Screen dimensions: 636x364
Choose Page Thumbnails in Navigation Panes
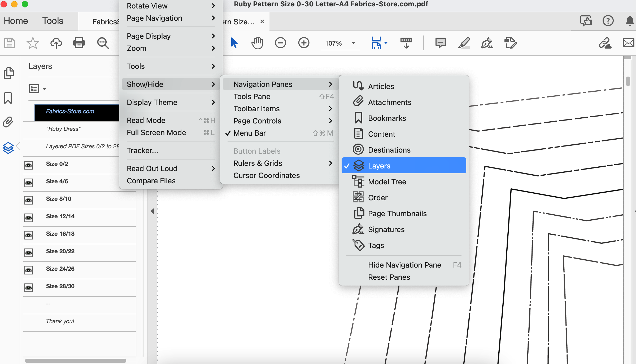point(397,214)
